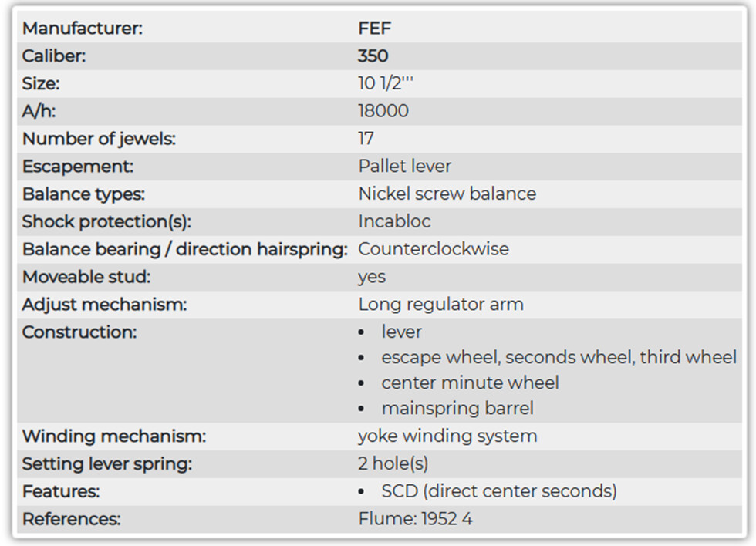Screen dimensions: 756x546
Task: Click the escape wheel, seconds wheel item
Action: pyautogui.click(x=559, y=358)
